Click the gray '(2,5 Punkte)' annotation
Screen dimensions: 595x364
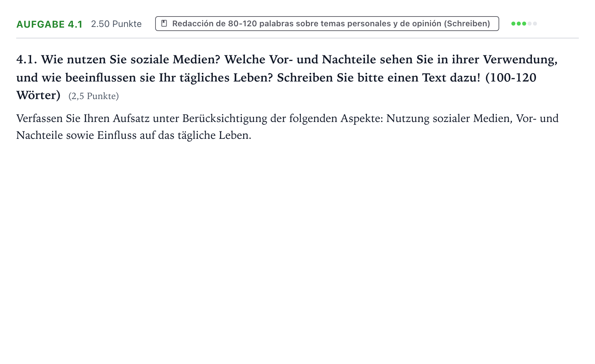[x=93, y=96]
